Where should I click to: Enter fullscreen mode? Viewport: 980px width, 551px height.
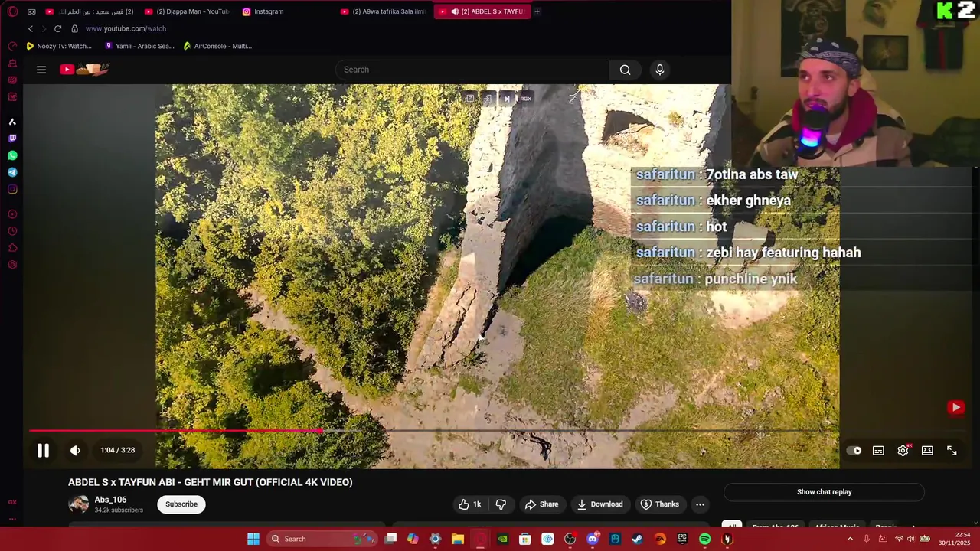pyautogui.click(x=952, y=451)
